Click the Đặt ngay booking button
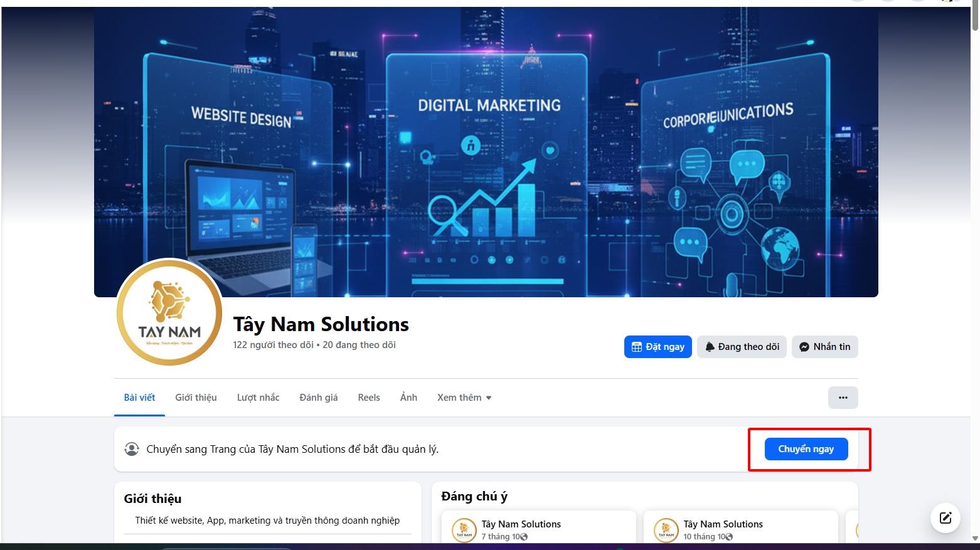This screenshot has height=550, width=980. (x=658, y=347)
